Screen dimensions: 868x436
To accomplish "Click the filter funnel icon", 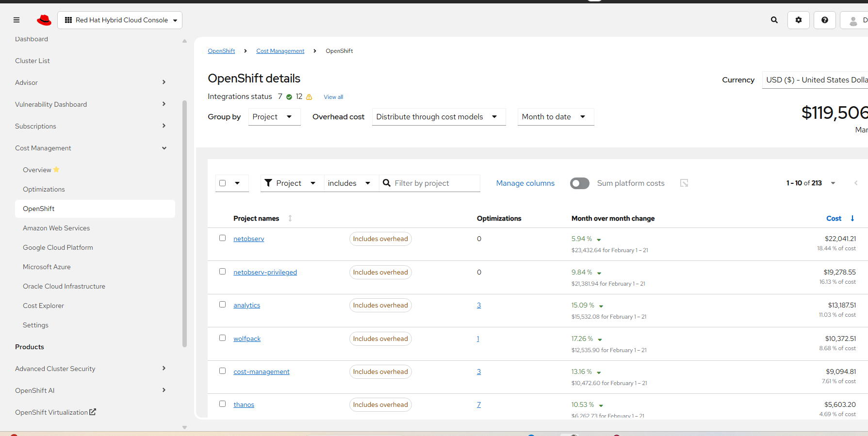I will pos(268,183).
